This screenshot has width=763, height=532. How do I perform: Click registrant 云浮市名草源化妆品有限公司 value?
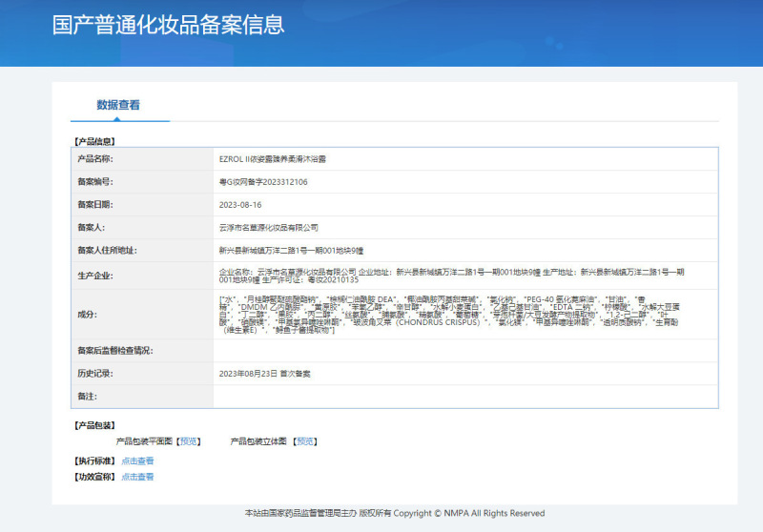[269, 228]
